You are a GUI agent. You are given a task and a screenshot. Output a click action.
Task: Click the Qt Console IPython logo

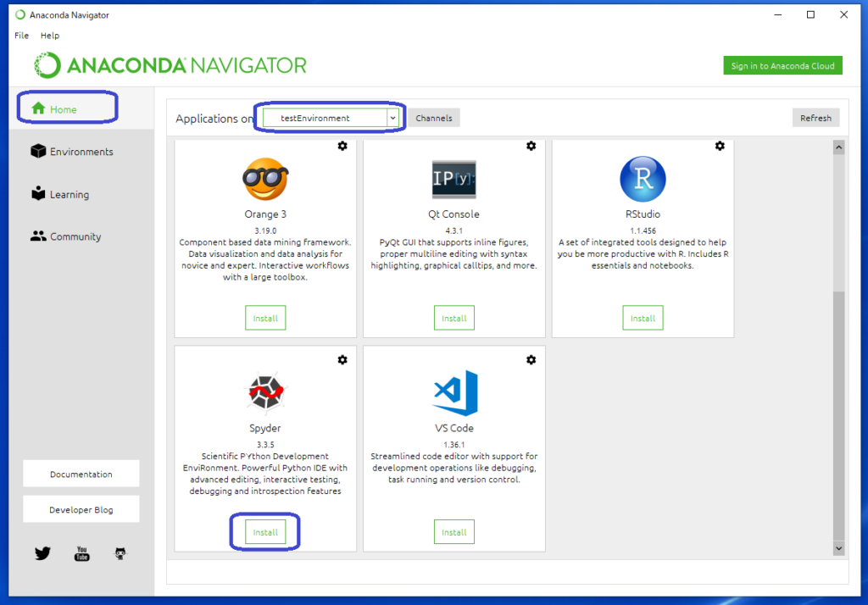tap(454, 180)
